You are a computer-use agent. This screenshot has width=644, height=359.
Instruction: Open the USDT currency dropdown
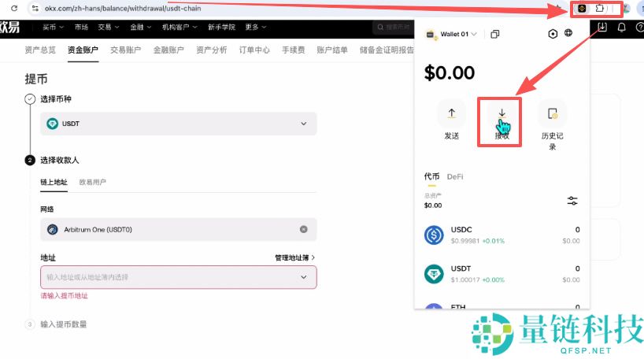[x=178, y=124]
